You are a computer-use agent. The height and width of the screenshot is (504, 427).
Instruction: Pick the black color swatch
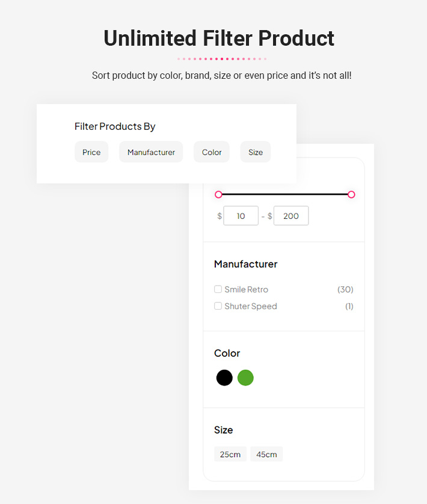tap(224, 378)
